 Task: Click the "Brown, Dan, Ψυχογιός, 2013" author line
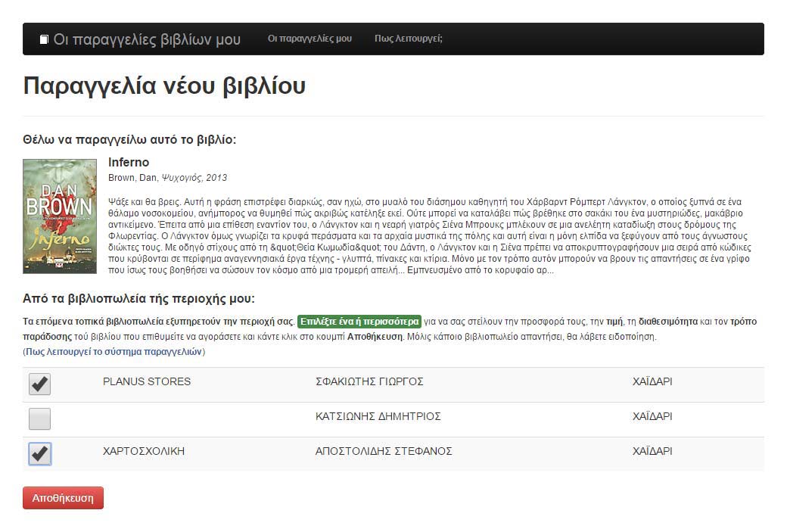pos(167,178)
